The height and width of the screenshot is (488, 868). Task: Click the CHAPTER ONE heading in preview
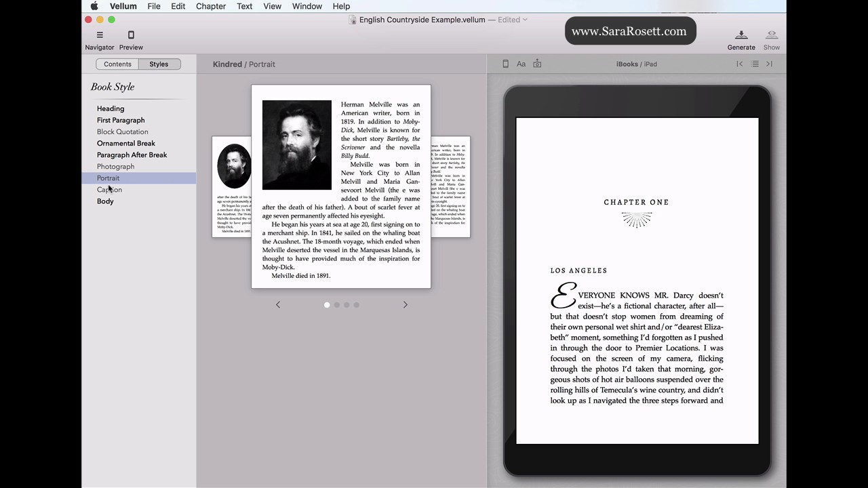[x=636, y=202]
